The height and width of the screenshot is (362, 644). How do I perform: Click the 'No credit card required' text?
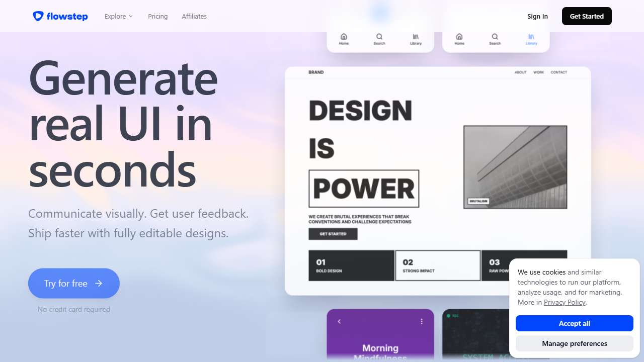click(x=74, y=309)
